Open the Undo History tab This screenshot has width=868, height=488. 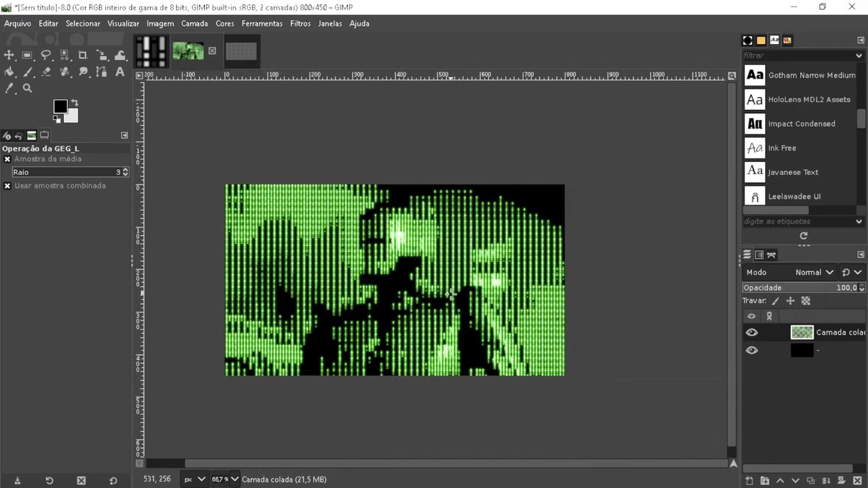coord(19,136)
